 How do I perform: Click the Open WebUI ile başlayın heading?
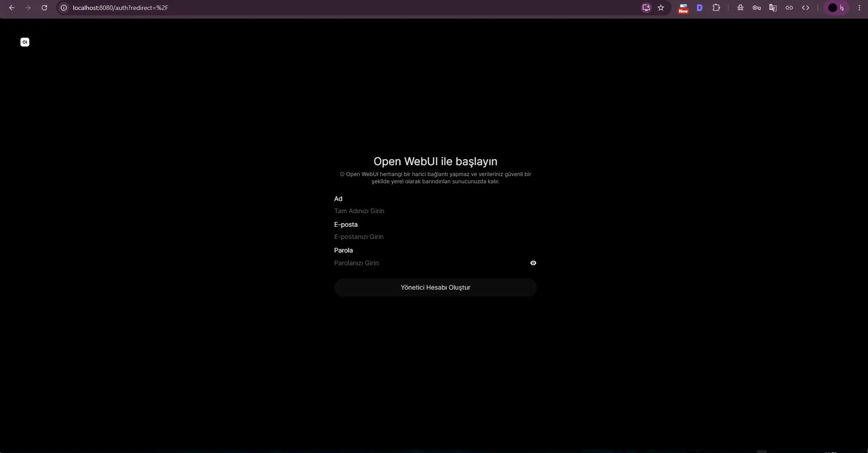coord(435,162)
